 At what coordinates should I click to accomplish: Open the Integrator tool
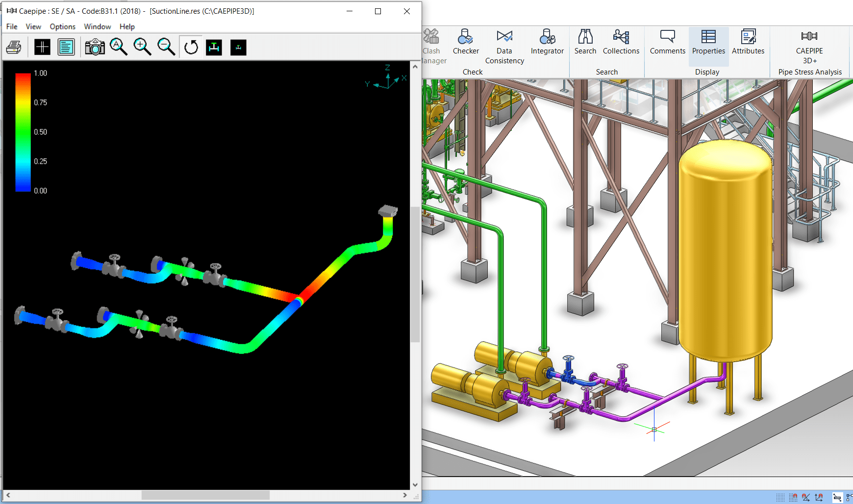click(x=547, y=42)
